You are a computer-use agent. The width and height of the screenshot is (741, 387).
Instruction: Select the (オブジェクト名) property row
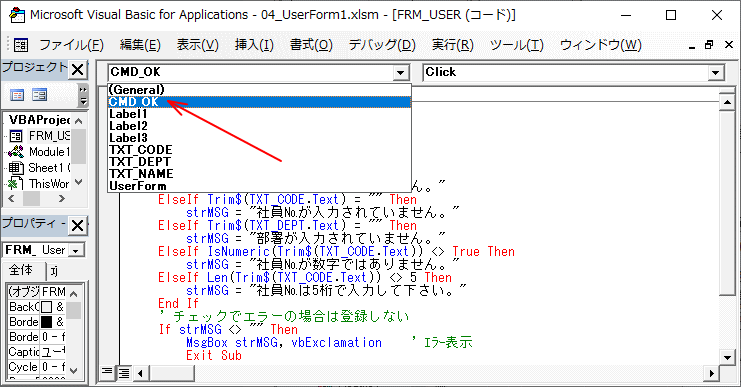tap(37, 292)
